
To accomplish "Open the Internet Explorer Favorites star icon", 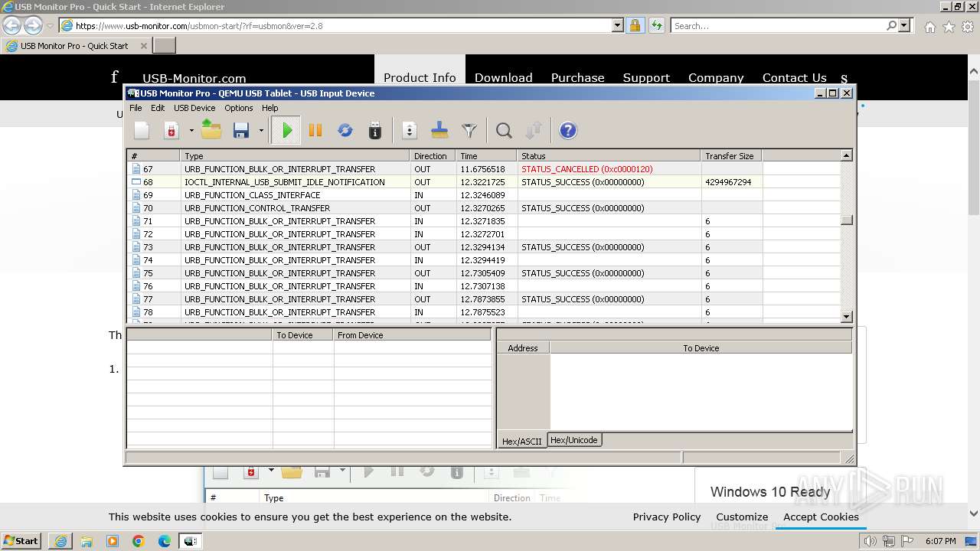I will tap(949, 27).
